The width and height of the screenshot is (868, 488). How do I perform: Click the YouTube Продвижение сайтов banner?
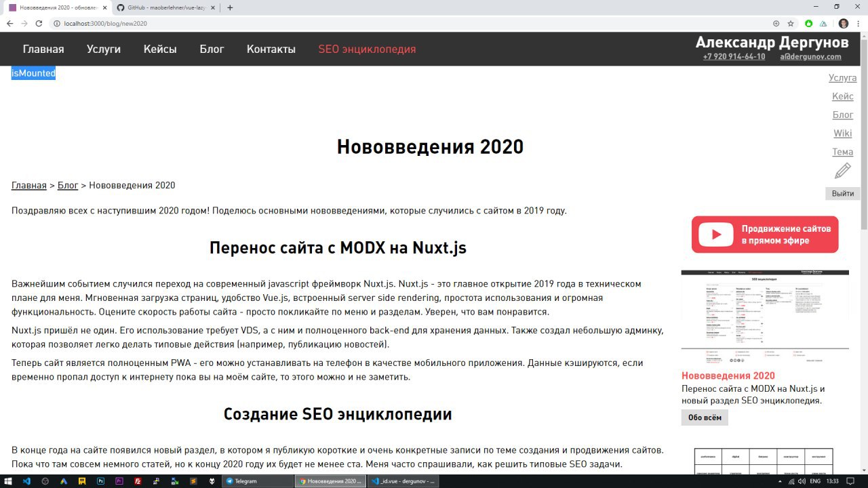(765, 235)
